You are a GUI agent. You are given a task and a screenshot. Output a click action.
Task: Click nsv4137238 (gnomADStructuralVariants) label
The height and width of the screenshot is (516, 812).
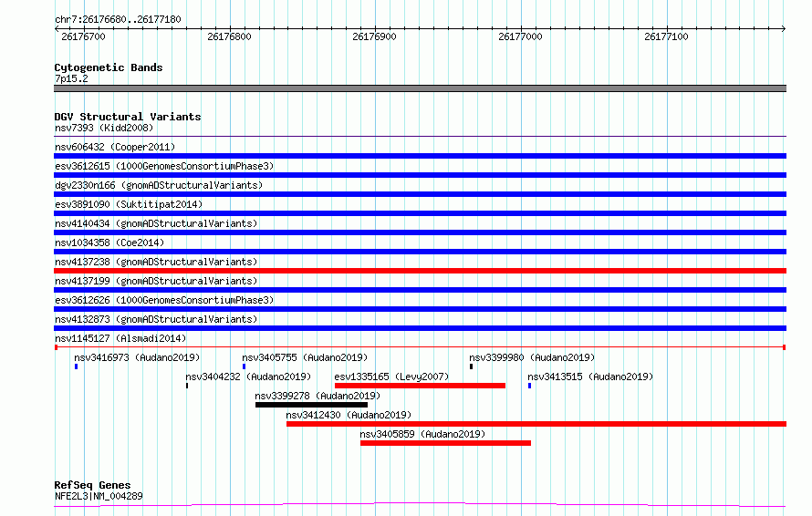pyautogui.click(x=156, y=262)
